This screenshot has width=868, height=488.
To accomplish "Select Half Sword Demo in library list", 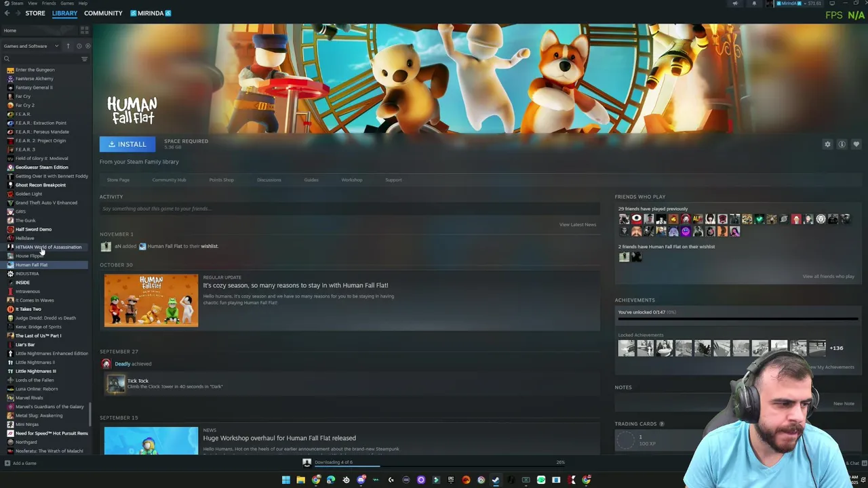I will tap(33, 229).
